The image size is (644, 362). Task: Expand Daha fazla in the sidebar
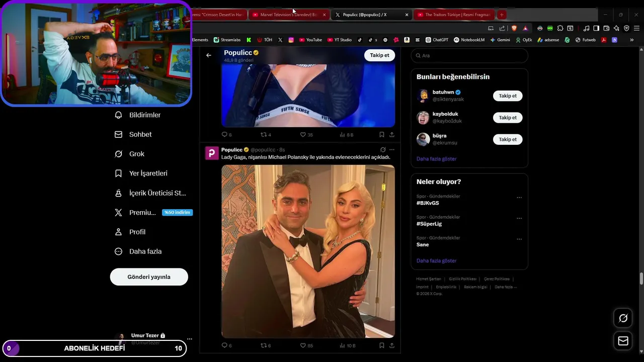point(138,251)
